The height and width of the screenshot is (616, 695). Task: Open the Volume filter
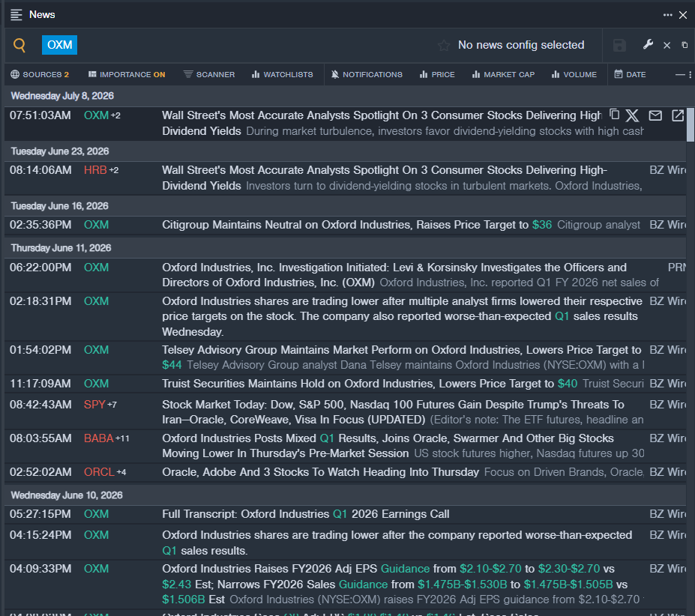coord(574,74)
